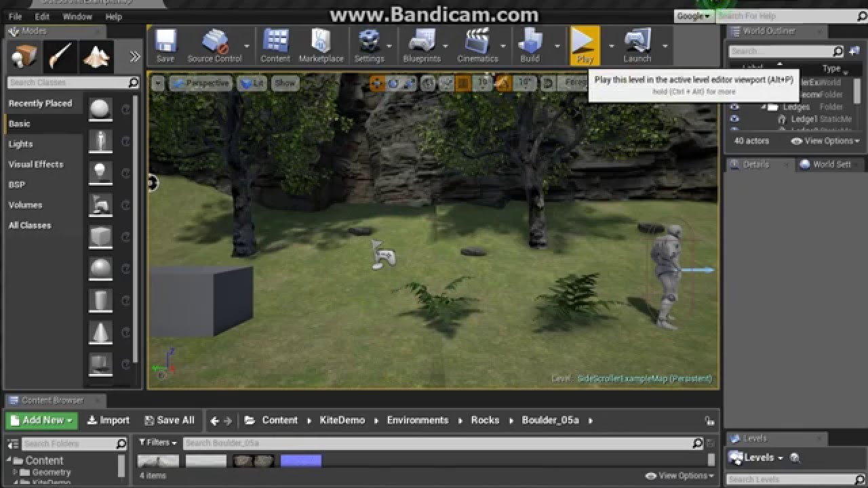The image size is (868, 488).
Task: Toggle world/local coordinate system globe
Action: 428,83
